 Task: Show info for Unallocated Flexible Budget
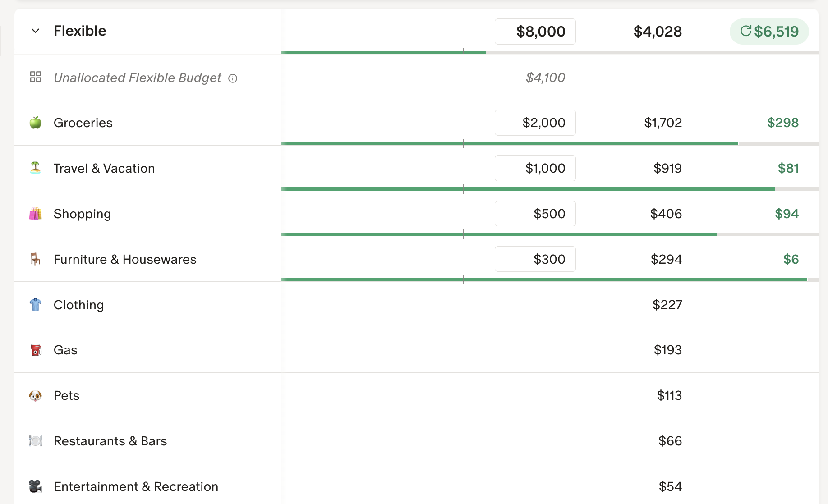click(233, 78)
